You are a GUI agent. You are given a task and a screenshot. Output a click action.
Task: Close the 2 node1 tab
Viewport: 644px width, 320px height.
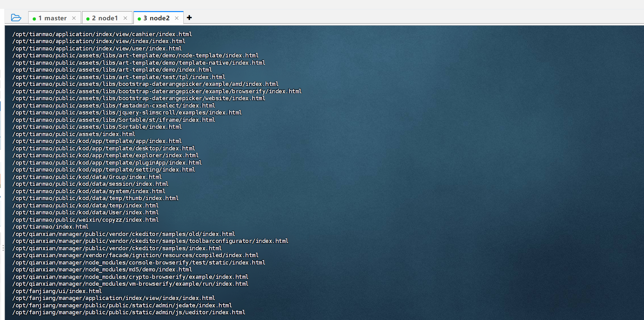pos(125,18)
